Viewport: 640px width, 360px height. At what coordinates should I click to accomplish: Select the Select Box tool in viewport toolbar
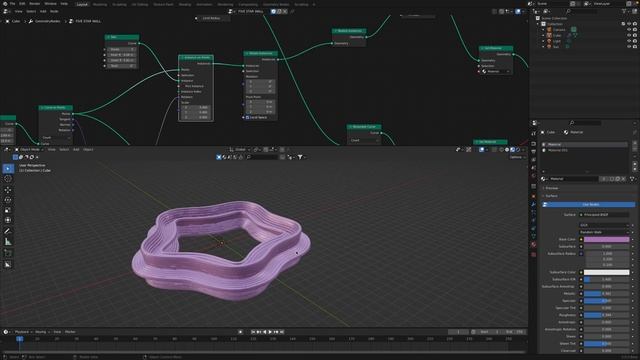[8, 169]
